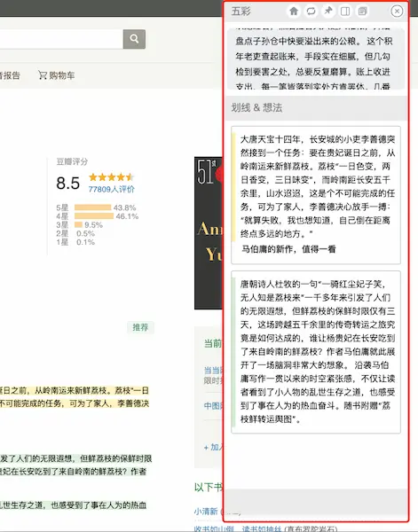Open the green highlight card about 唐朝诗人杜牧
Viewport: 418px width, 532px height.
click(316, 352)
